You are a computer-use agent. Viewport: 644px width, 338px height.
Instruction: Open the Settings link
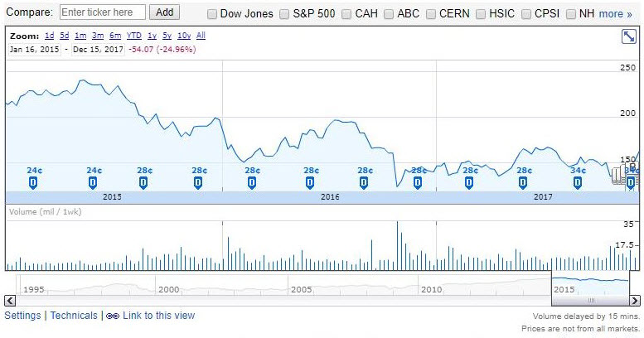click(x=22, y=316)
